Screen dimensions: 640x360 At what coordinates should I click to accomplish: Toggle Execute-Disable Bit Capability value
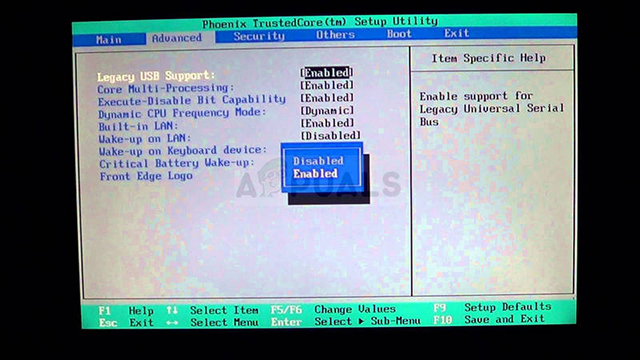pyautogui.click(x=327, y=98)
